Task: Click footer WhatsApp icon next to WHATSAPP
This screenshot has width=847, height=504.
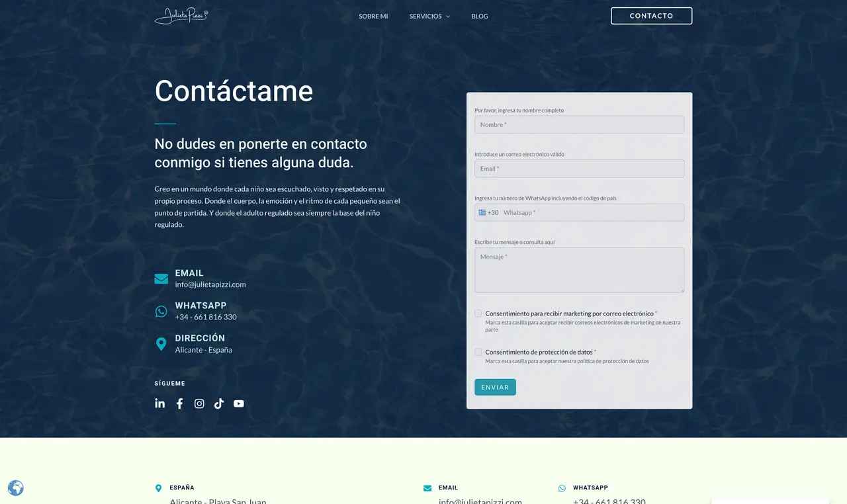Action: pos(562,488)
